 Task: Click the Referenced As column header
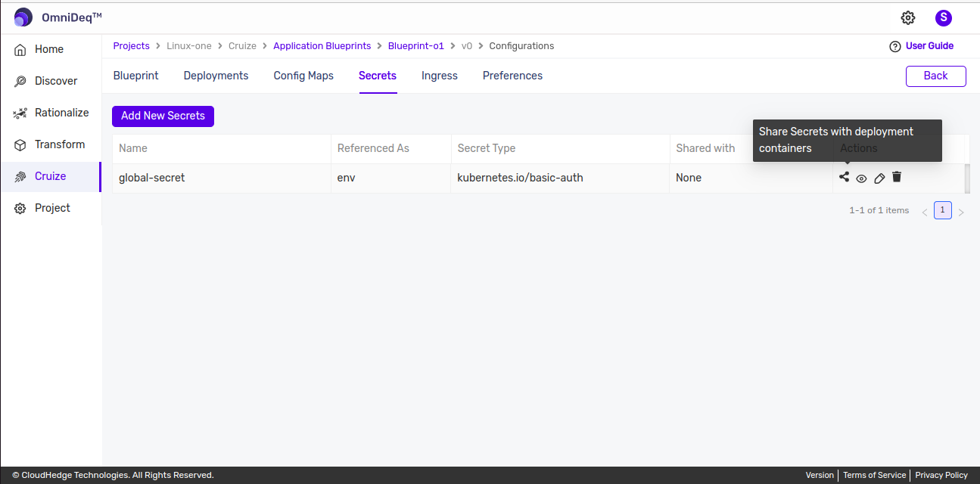pyautogui.click(x=390, y=148)
